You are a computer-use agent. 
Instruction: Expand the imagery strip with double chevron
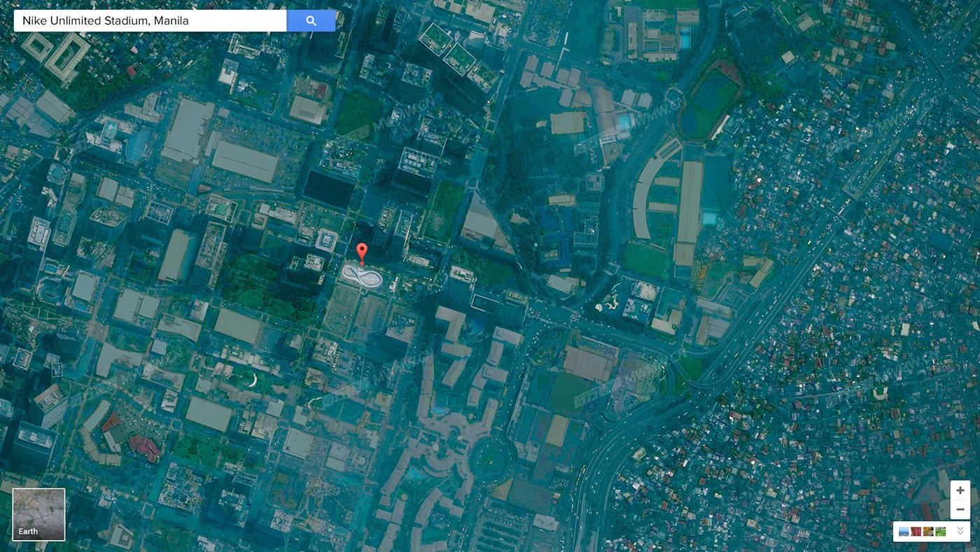[x=960, y=531]
